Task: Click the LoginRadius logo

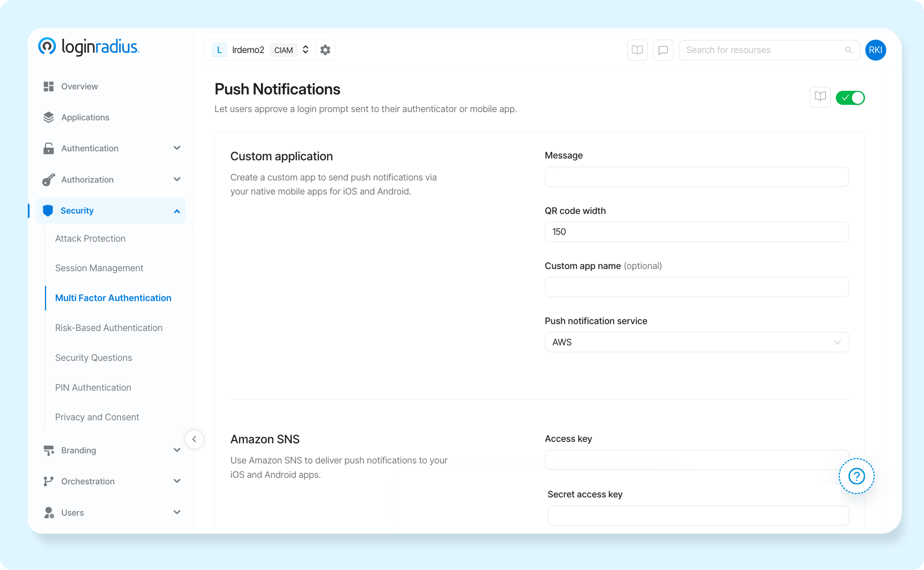Action: tap(89, 47)
